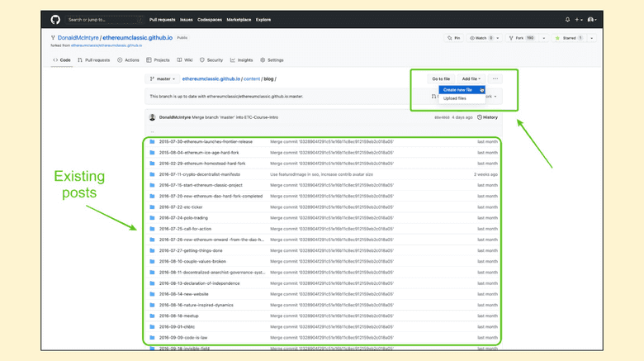Pin the repository with Pin button

[x=454, y=38]
